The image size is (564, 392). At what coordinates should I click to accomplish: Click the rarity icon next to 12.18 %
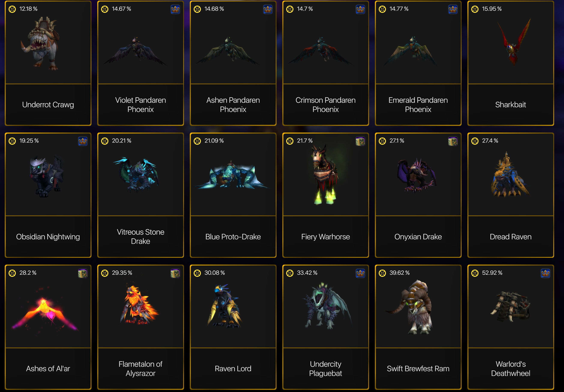coord(12,9)
